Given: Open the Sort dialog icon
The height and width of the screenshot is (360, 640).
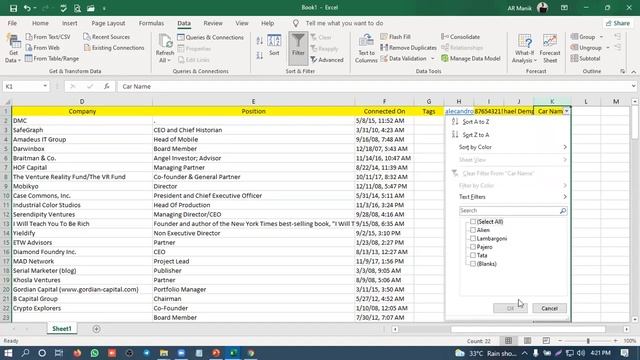Looking at the screenshot, I should [274, 41].
